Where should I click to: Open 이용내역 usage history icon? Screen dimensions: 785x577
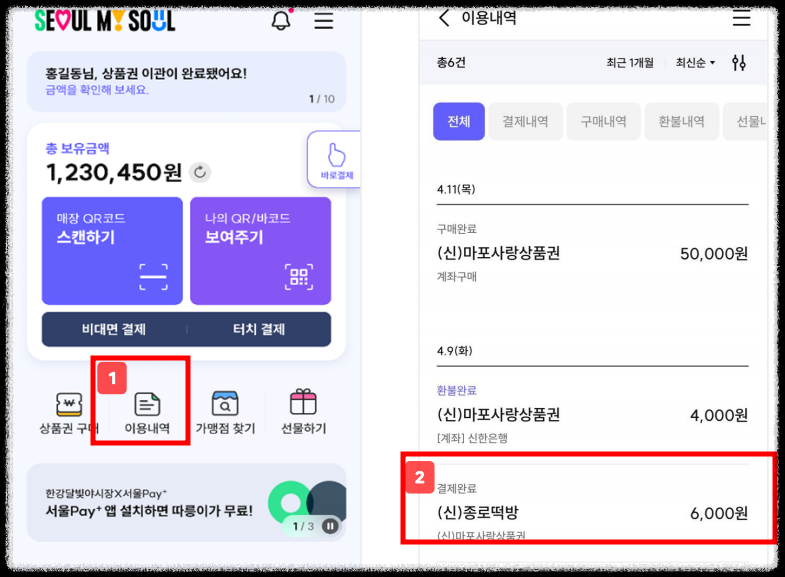click(x=147, y=413)
